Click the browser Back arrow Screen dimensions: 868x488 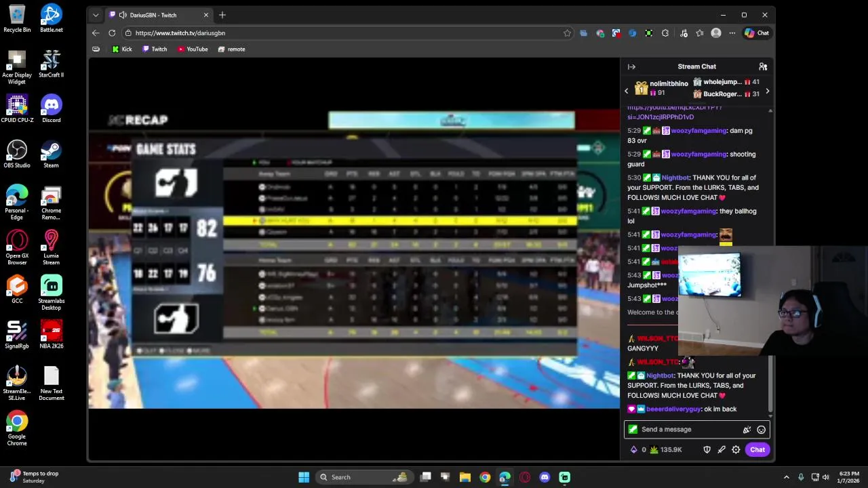point(96,33)
